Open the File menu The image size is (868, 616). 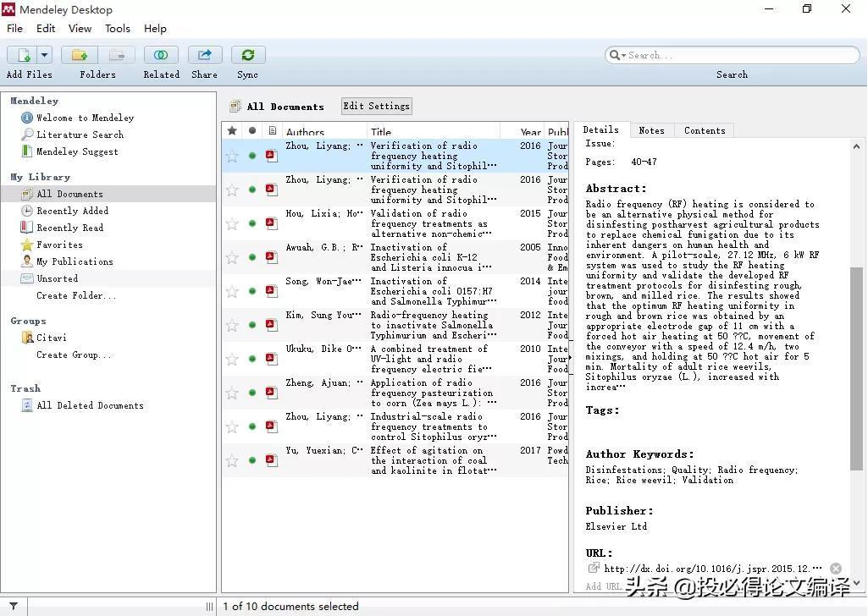15,28
